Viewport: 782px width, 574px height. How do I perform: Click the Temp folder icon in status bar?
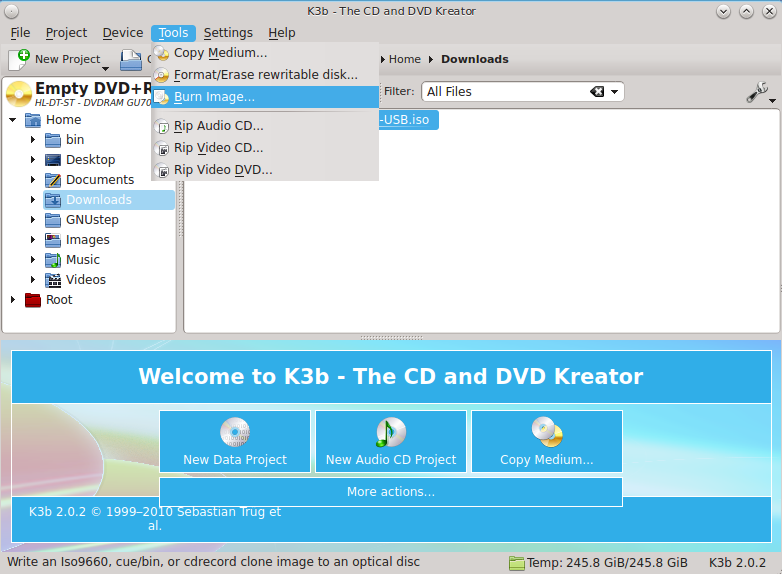pyautogui.click(x=517, y=563)
